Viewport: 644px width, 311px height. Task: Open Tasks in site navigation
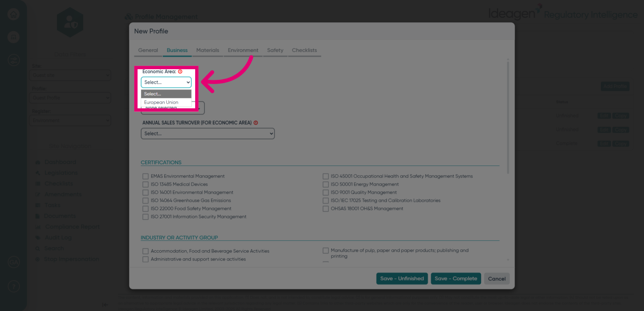coord(52,205)
